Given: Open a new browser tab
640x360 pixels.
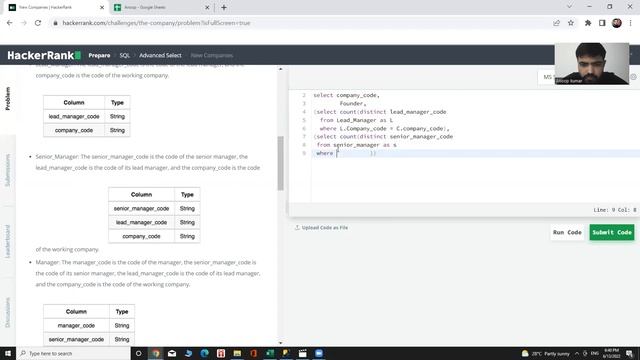Looking at the screenshot, I should pyautogui.click(x=224, y=7).
